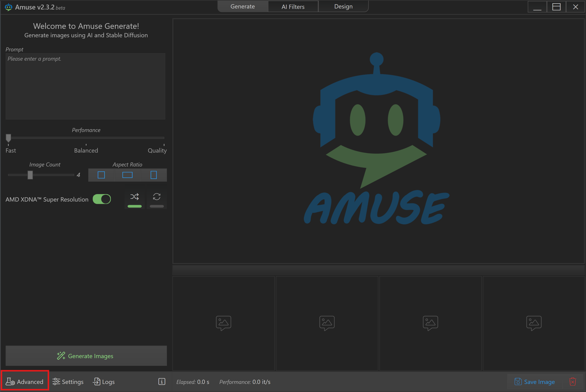Choose the Quality performance label
Screen dimensions: 586x392
[x=157, y=151]
